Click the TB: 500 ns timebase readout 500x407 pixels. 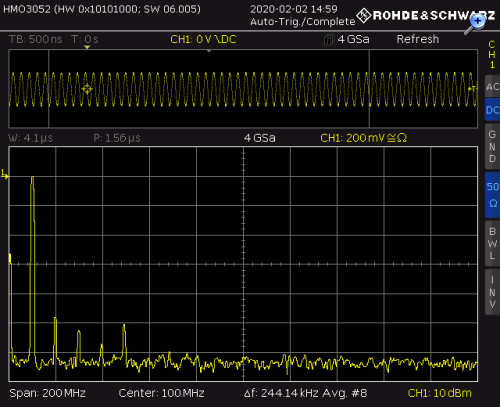point(36,39)
